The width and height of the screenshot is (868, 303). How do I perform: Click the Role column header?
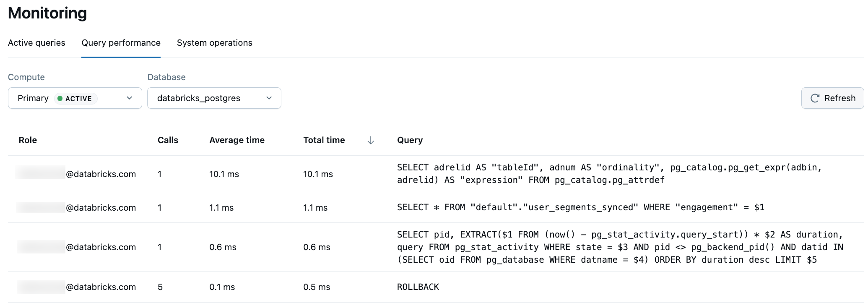click(x=28, y=140)
